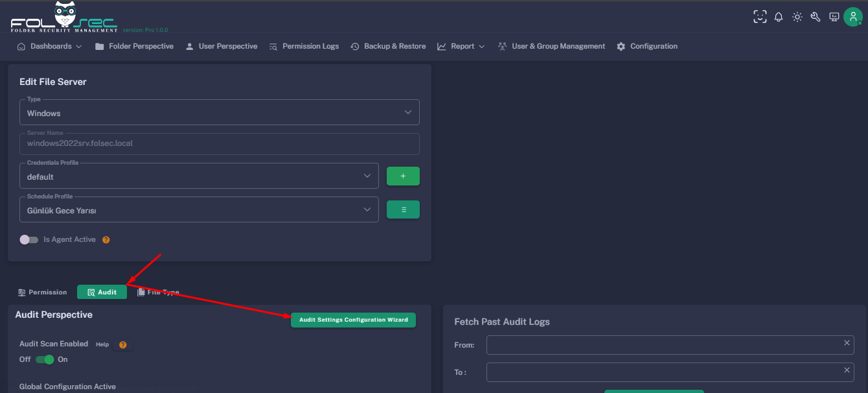This screenshot has width=868, height=393.
Task: Open the notifications bell
Action: click(779, 17)
